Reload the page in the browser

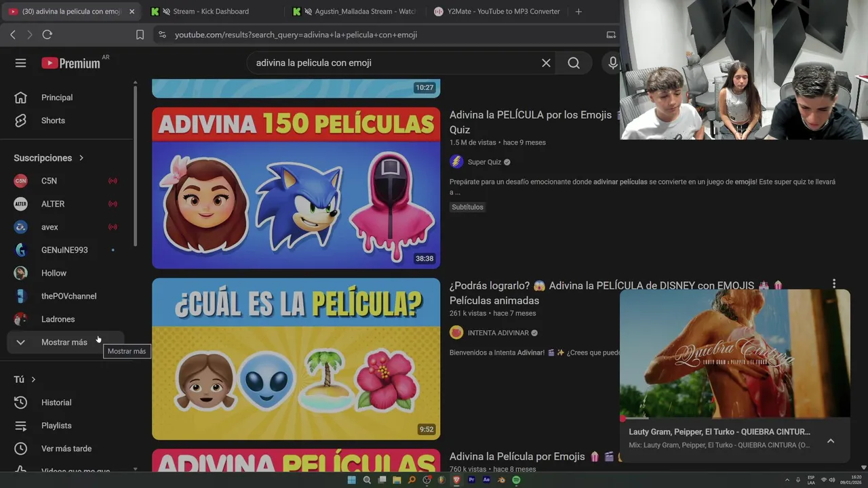47,35
